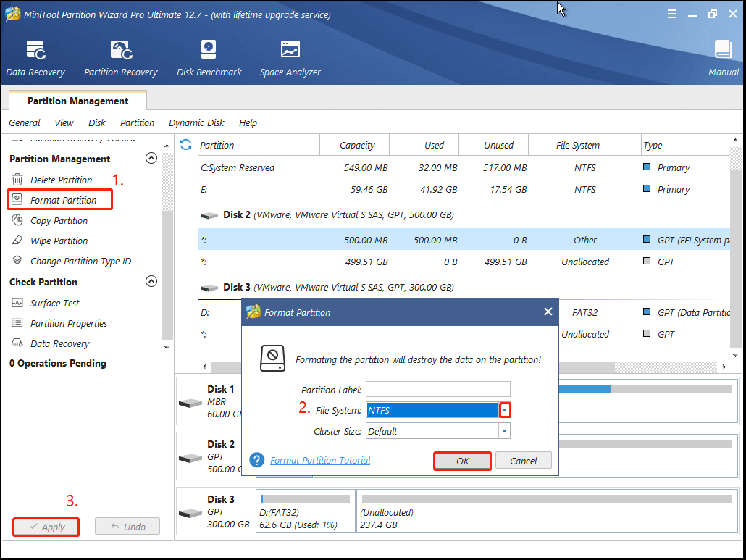746x560 pixels.
Task: Select the 237.4 GB unallocated block on Disk 3
Action: coord(547,512)
